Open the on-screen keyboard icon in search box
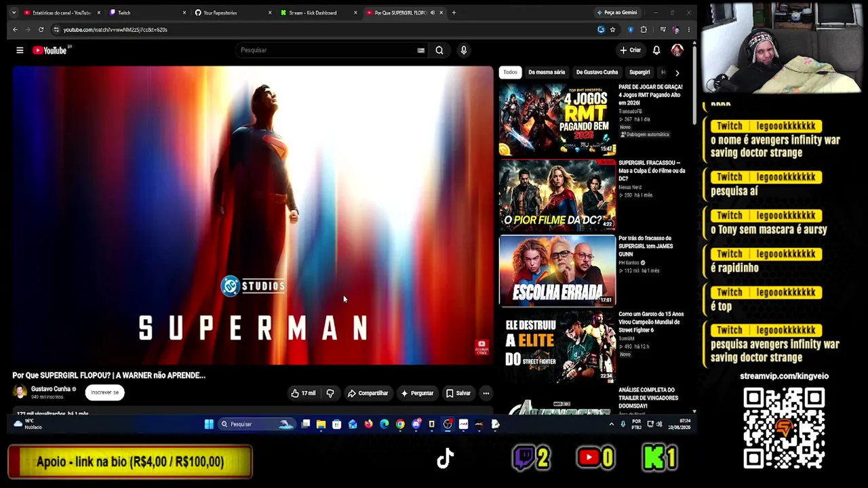Image resolution: width=868 pixels, height=488 pixels. point(421,50)
